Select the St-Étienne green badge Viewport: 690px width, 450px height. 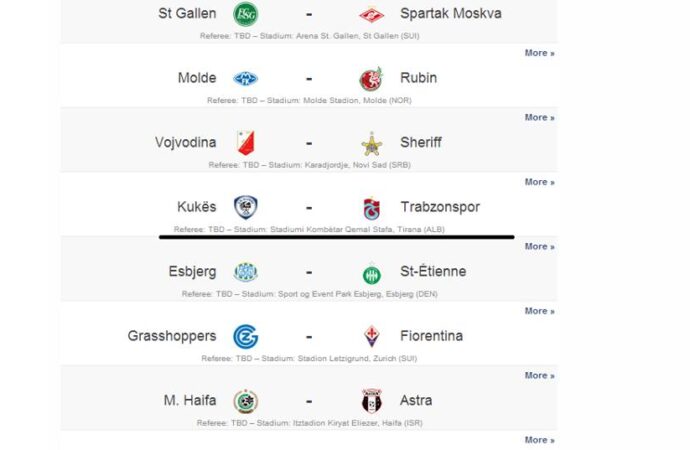click(372, 274)
